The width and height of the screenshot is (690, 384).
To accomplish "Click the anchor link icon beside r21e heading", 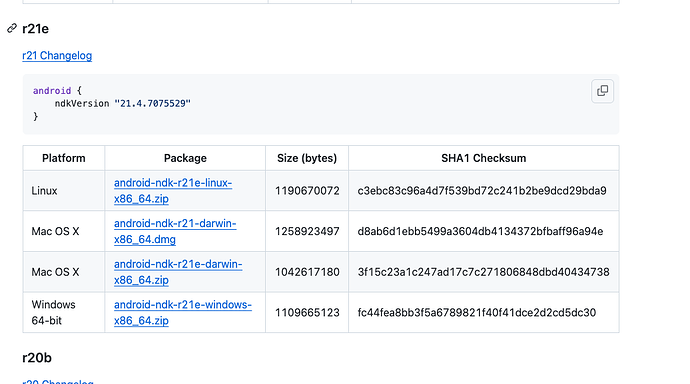I will [x=12, y=29].
